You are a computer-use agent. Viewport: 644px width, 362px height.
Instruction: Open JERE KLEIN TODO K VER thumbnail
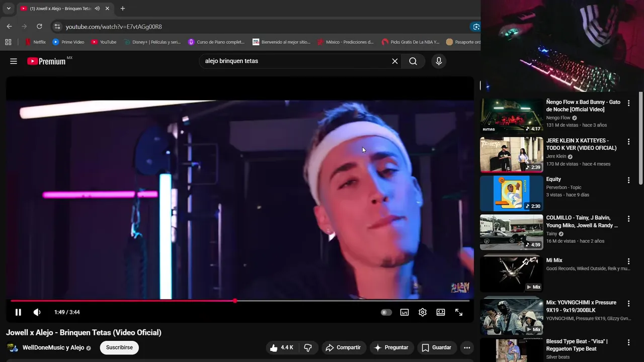pyautogui.click(x=511, y=155)
